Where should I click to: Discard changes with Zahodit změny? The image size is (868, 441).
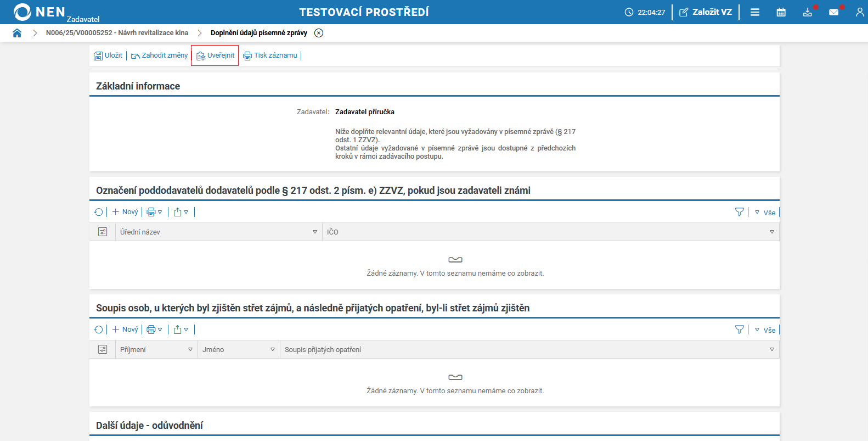(x=159, y=55)
